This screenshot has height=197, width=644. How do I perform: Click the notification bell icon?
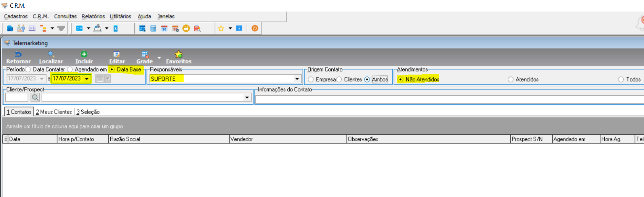click(640, 23)
